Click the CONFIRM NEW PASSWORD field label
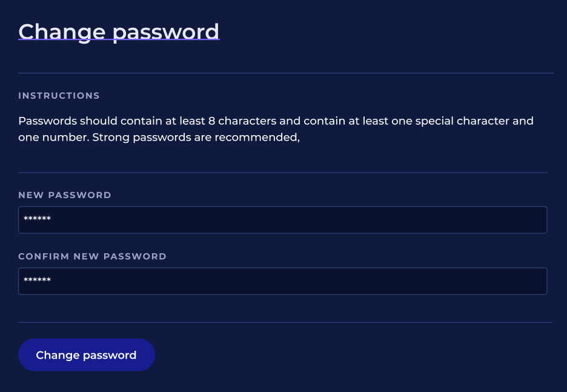Viewport: 567px width, 392px height. pos(92,256)
